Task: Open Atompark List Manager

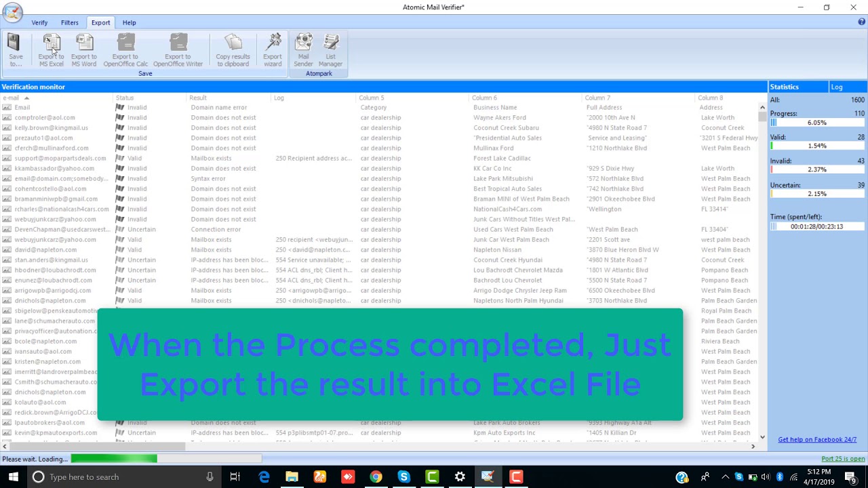Action: click(331, 51)
